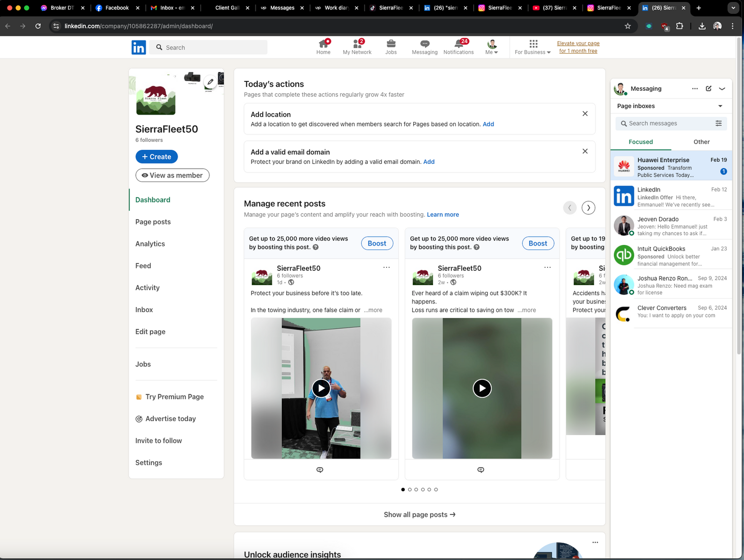Collapse the Messaging panel chevron
The height and width of the screenshot is (560, 744).
(722, 89)
